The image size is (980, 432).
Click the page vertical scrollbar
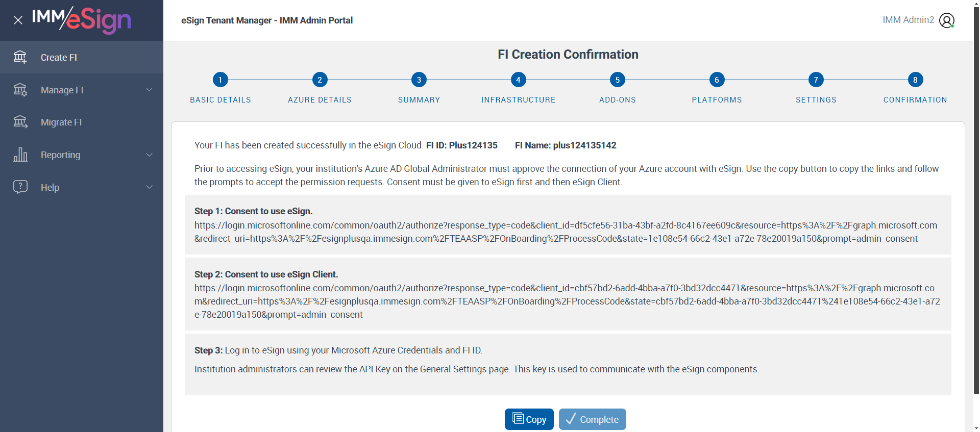(976, 204)
